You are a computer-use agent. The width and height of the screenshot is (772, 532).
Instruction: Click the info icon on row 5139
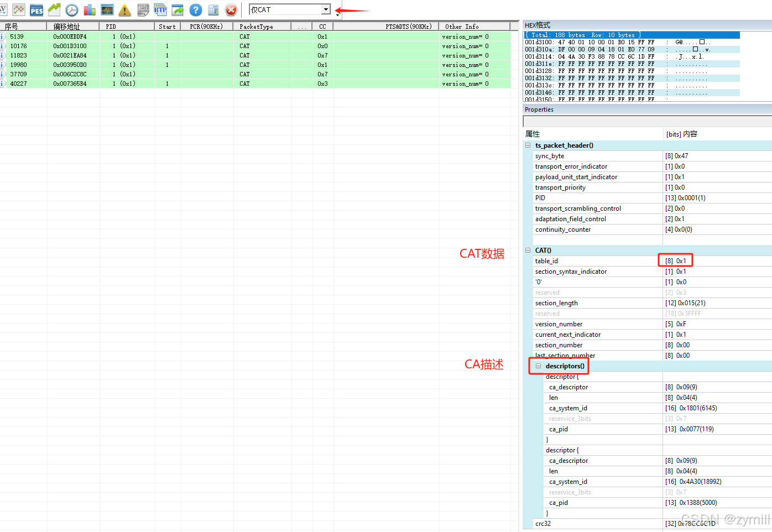click(x=3, y=36)
